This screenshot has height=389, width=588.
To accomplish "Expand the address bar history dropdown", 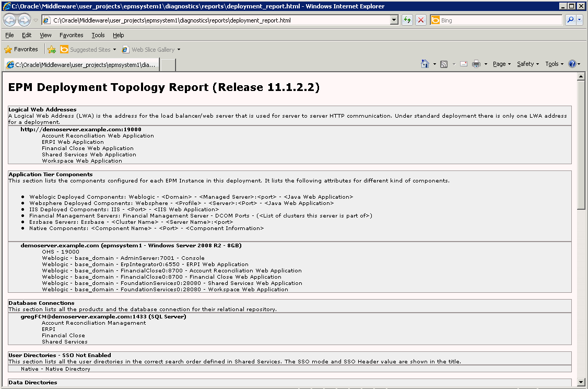I will click(x=394, y=20).
